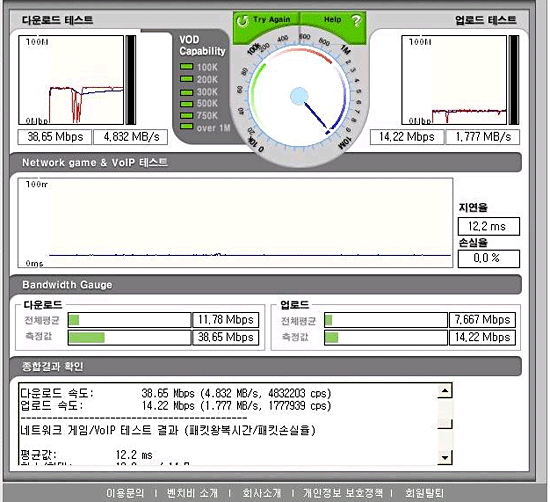The height and width of the screenshot is (502, 550).
Task: Open the 벤치비 소개 footer link
Action: pos(192,493)
